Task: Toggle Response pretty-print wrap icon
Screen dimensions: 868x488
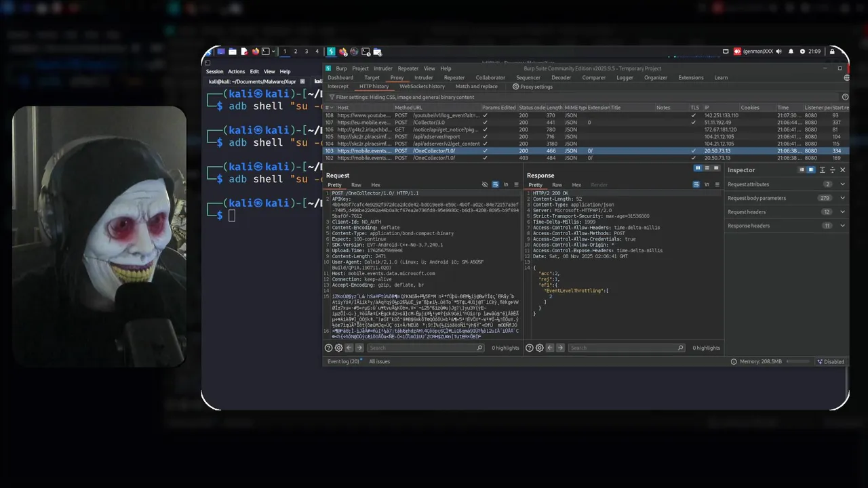Action: click(x=696, y=185)
